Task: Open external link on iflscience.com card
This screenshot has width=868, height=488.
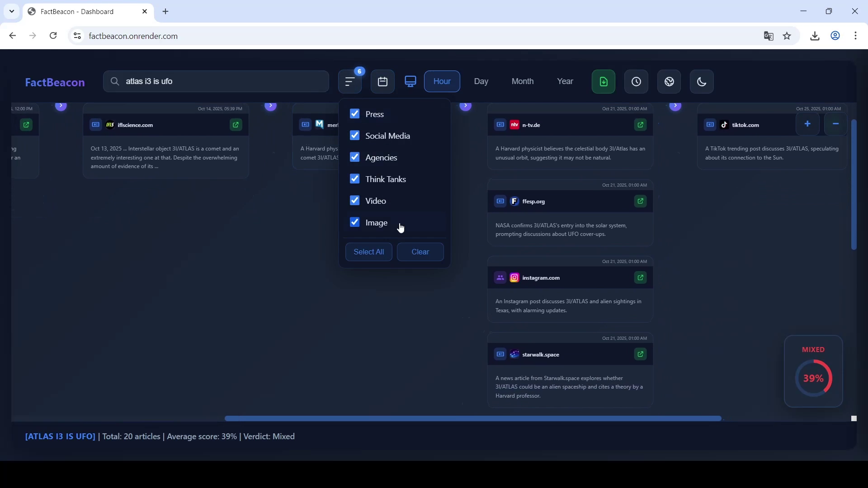Action: [236, 125]
